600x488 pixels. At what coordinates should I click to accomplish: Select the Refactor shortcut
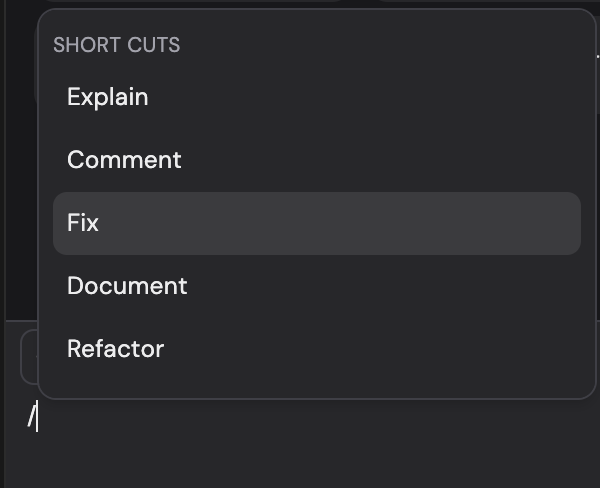click(x=115, y=349)
